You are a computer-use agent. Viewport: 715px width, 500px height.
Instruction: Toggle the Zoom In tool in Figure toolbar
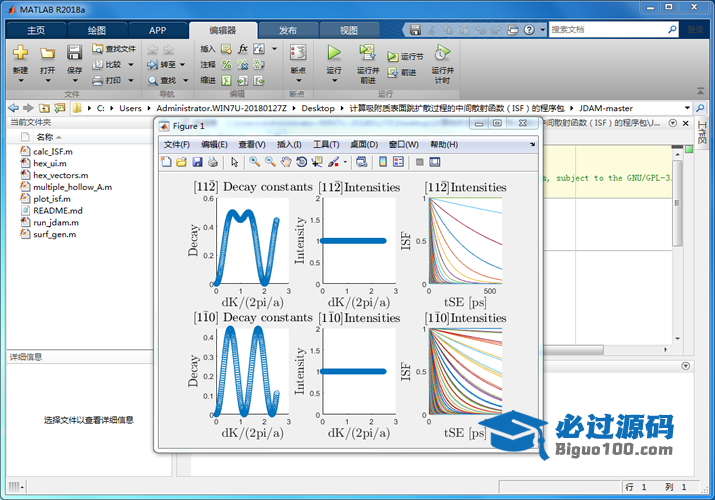coord(254,162)
